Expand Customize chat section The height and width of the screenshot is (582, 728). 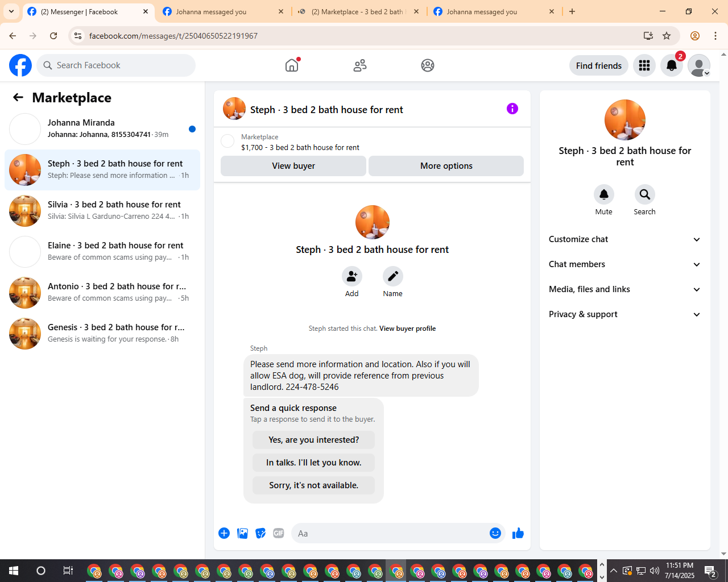(x=624, y=239)
